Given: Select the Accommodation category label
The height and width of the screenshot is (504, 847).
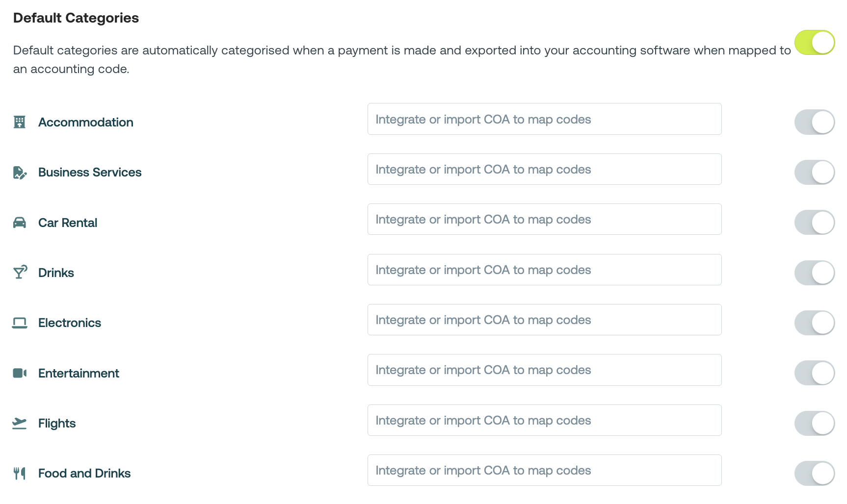Looking at the screenshot, I should tap(86, 122).
